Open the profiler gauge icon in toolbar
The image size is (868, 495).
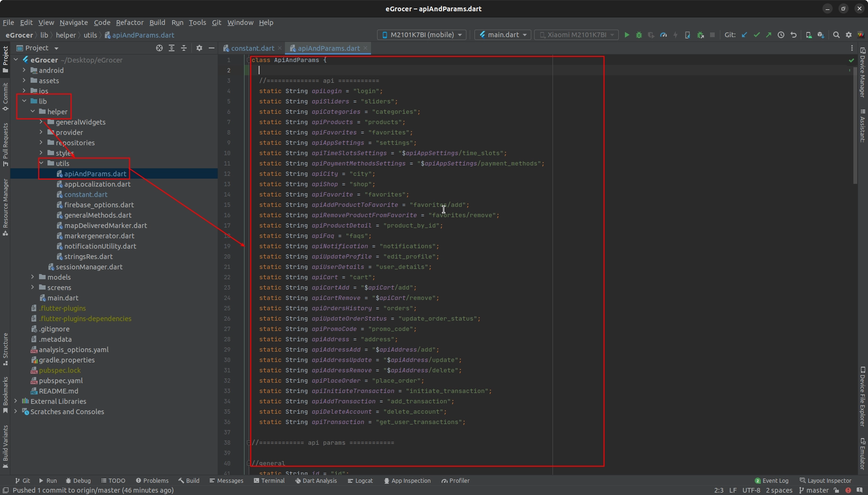pos(663,35)
